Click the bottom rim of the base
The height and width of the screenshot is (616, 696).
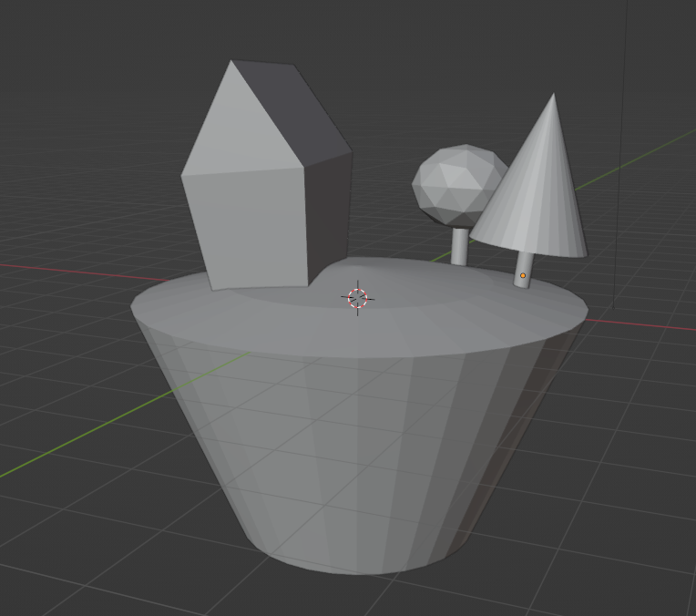364,570
